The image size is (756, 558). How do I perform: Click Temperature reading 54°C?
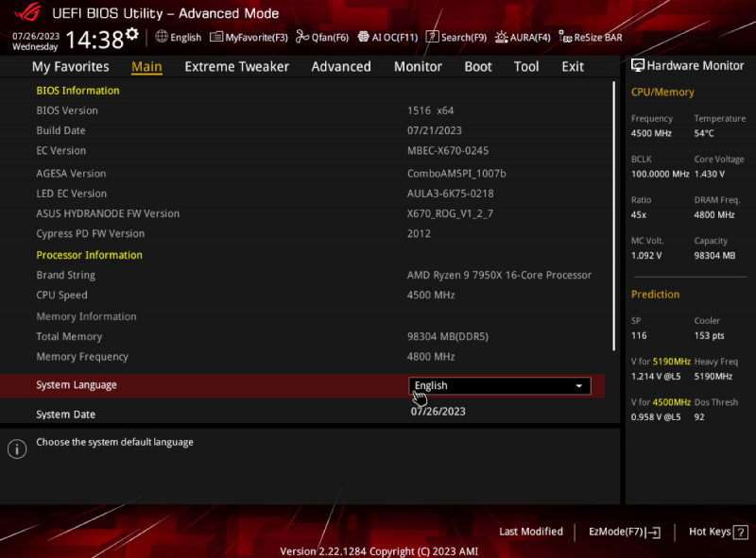pyautogui.click(x=704, y=133)
